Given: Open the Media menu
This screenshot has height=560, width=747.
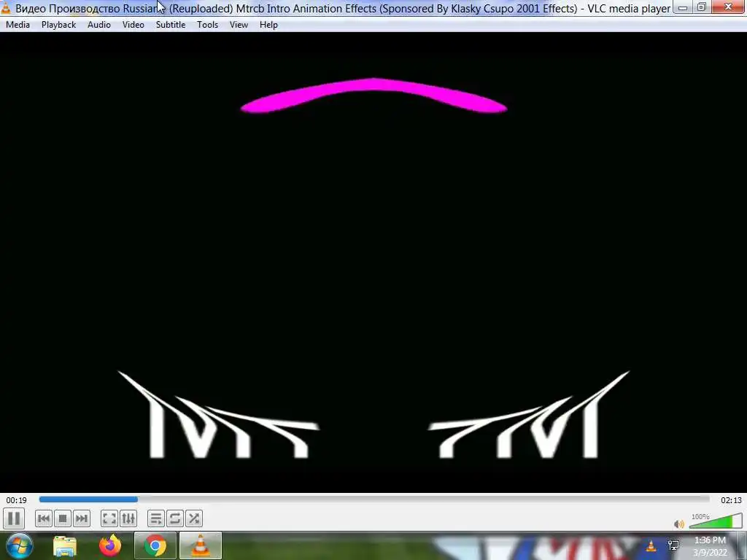Looking at the screenshot, I should pyautogui.click(x=18, y=25).
